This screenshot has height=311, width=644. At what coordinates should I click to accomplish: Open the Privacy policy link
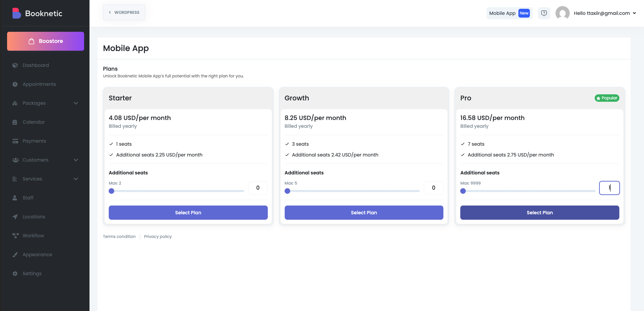point(158,237)
